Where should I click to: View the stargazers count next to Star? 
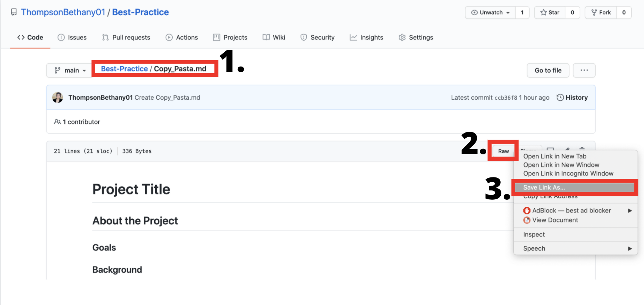[x=573, y=12]
